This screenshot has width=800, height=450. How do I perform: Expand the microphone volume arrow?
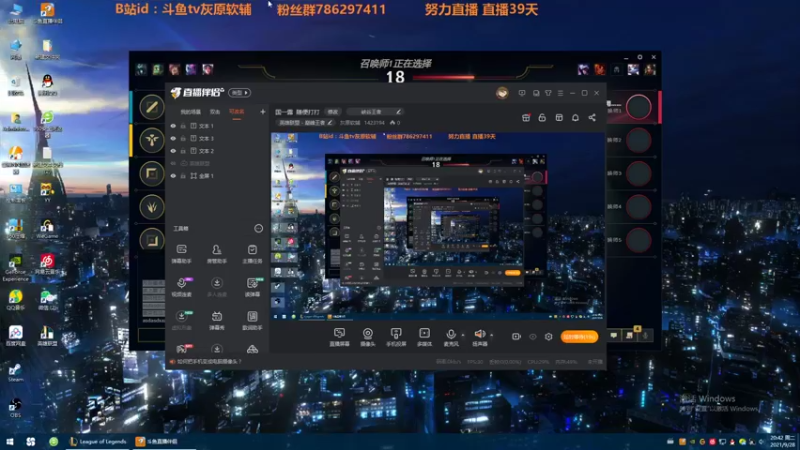(463, 335)
